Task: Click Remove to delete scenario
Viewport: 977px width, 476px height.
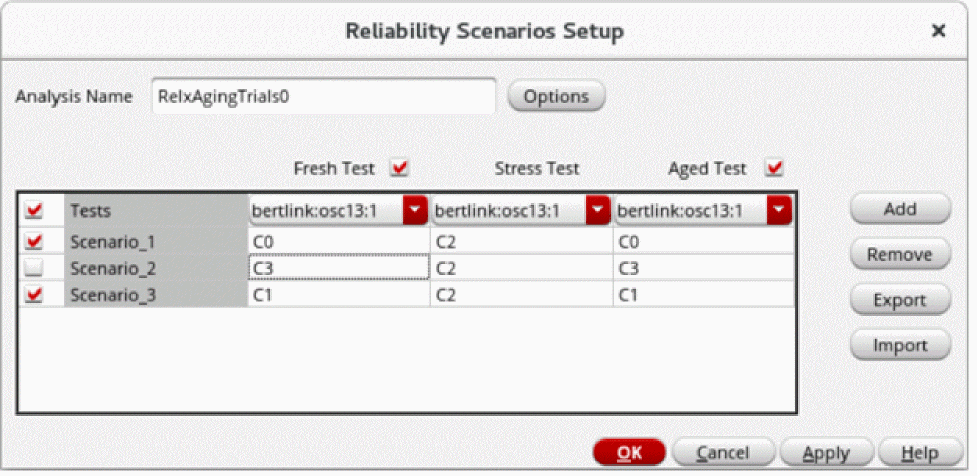Action: [x=899, y=255]
